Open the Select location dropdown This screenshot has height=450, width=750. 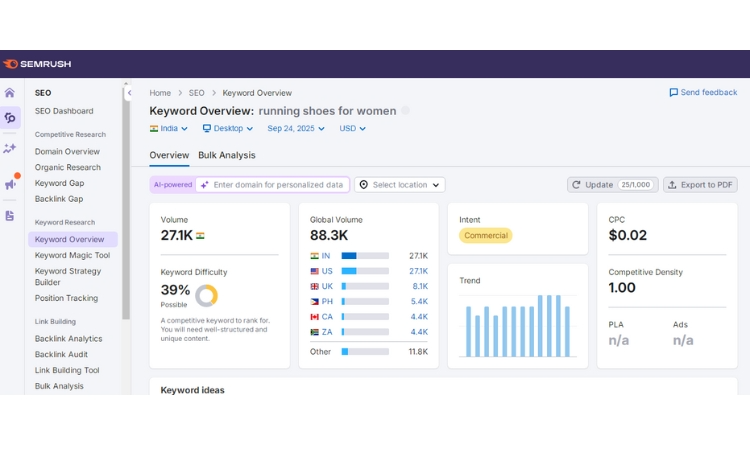pyautogui.click(x=400, y=185)
